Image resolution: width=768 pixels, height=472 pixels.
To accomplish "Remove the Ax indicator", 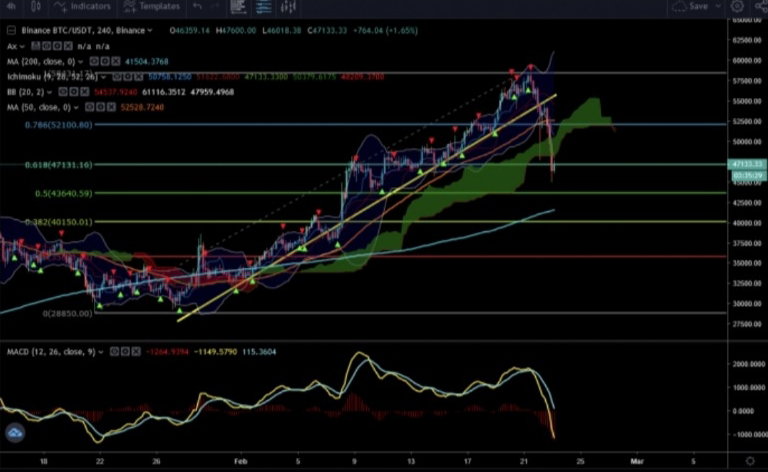I will click(68, 46).
